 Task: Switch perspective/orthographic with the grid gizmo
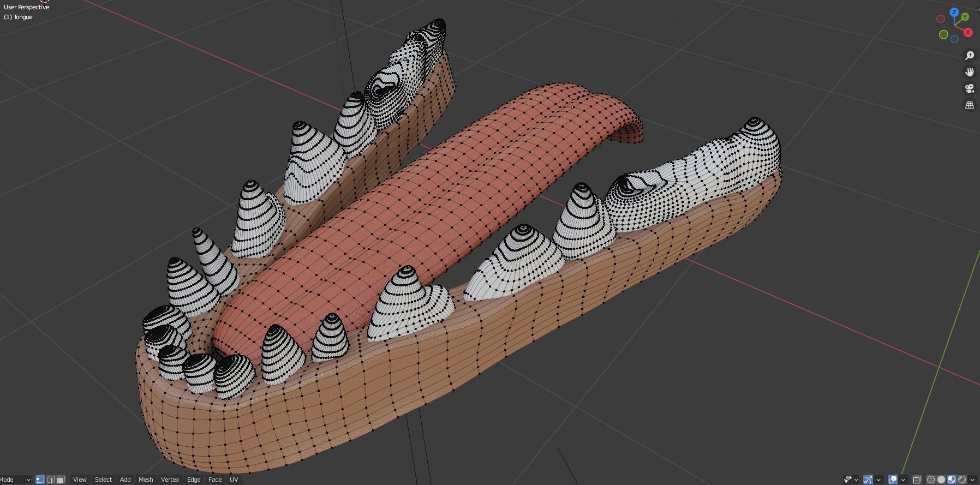click(970, 105)
